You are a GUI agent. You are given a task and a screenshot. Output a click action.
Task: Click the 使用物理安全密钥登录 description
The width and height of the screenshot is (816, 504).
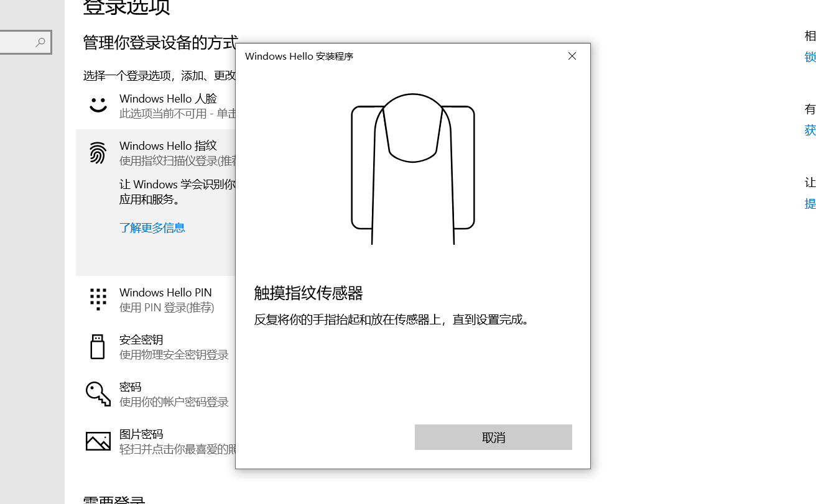pyautogui.click(x=174, y=355)
